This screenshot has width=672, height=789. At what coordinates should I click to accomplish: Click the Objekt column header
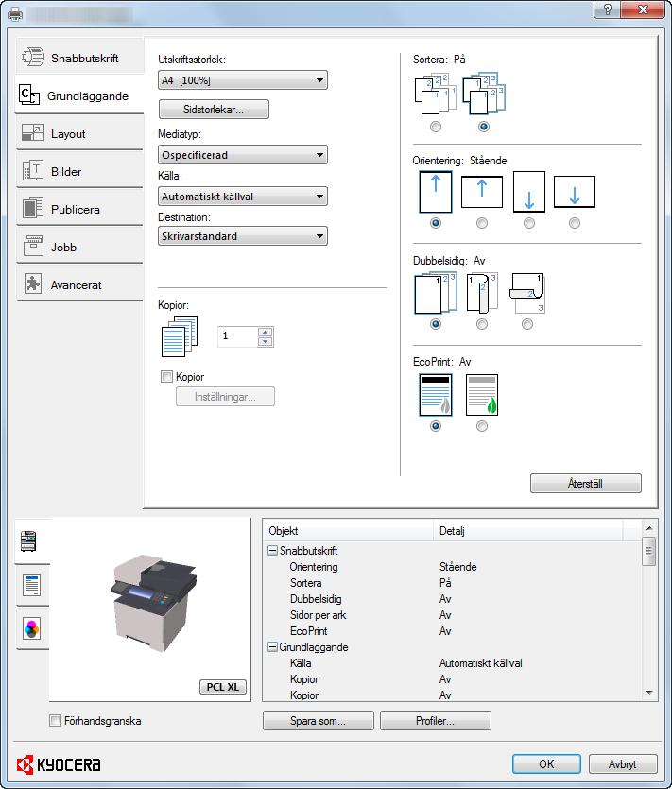click(x=349, y=531)
